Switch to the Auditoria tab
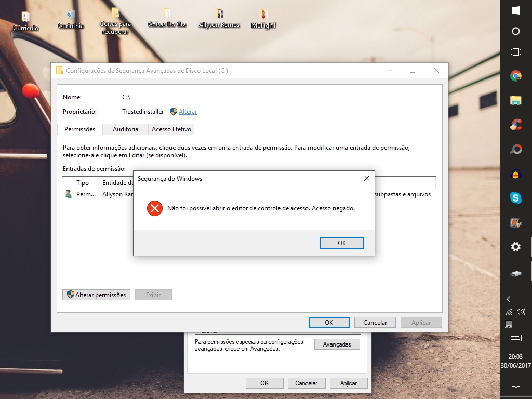 [x=125, y=129]
